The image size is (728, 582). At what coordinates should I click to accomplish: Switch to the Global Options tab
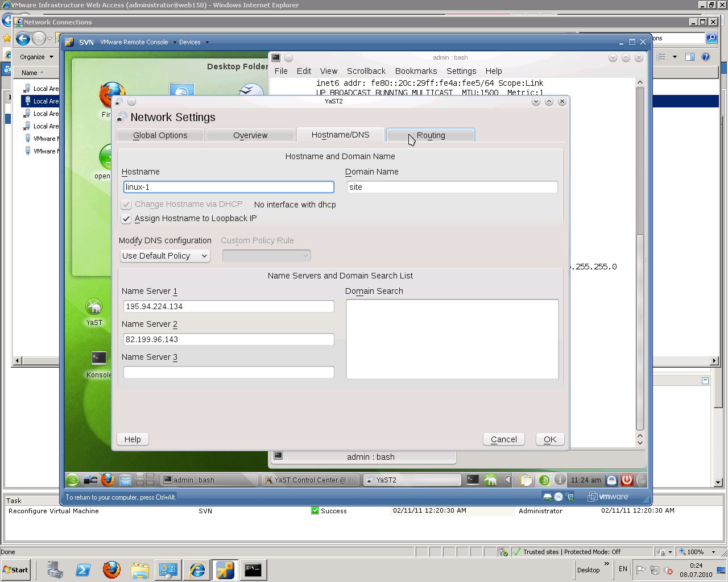[160, 135]
